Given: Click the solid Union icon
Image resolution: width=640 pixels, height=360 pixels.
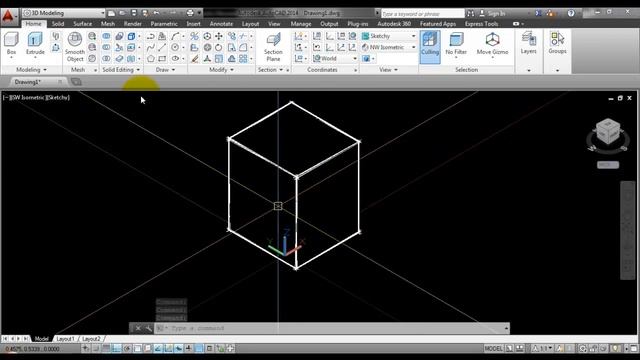Looking at the screenshot, I should (106, 36).
